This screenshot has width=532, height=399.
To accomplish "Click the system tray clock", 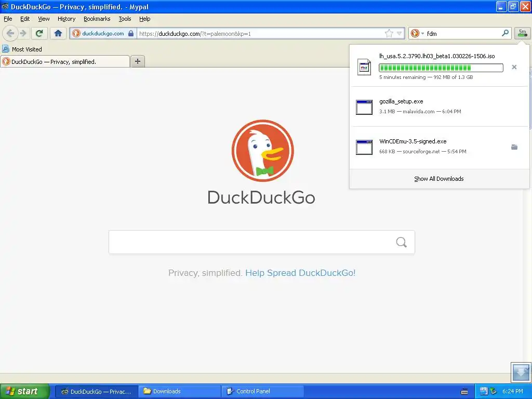I will [x=512, y=391].
